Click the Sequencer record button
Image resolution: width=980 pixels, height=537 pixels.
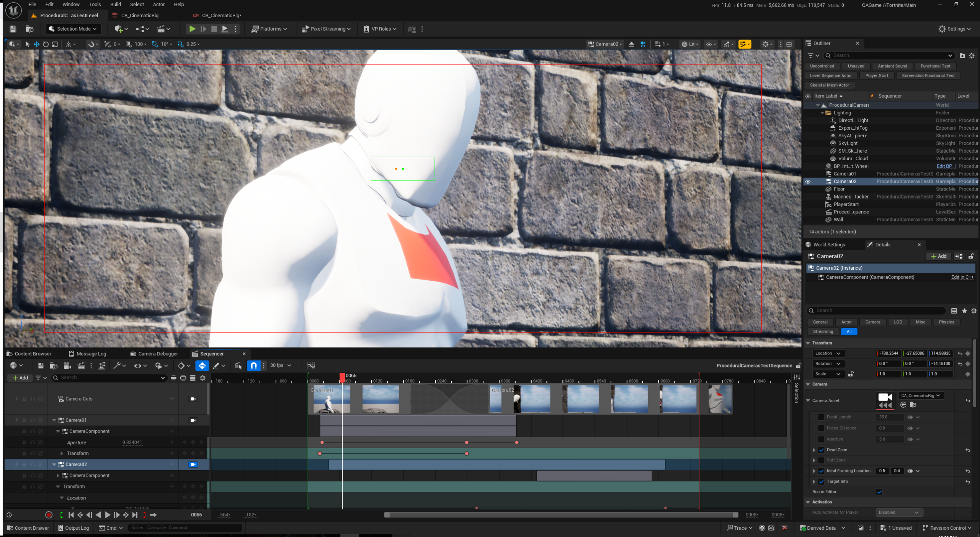pos(49,515)
